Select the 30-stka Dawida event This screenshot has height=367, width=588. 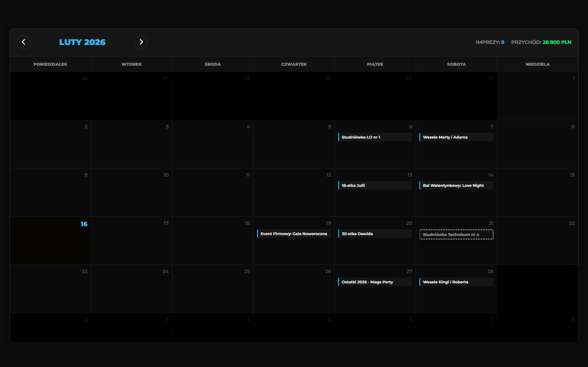pyautogui.click(x=375, y=234)
